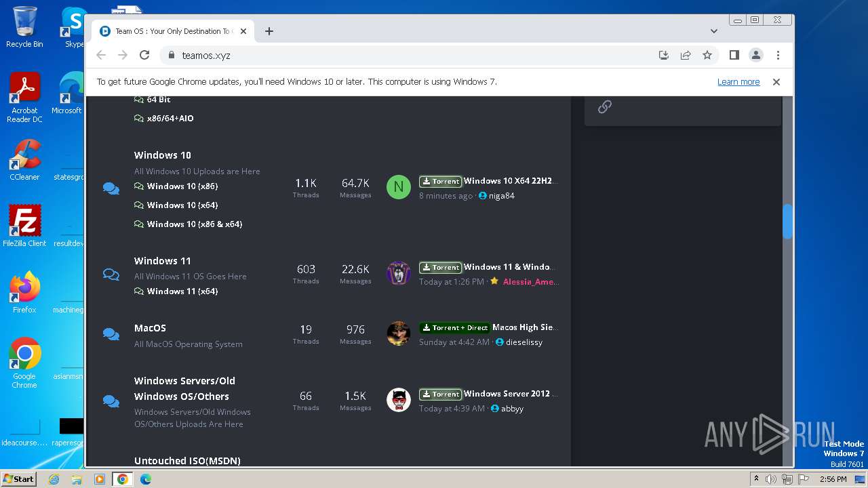Open latest thread Windows 10 X64 22H2
The height and width of the screenshot is (488, 868).
coord(511,181)
